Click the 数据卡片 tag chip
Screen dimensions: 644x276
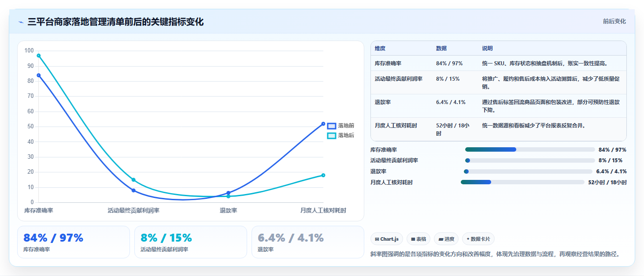pos(478,239)
